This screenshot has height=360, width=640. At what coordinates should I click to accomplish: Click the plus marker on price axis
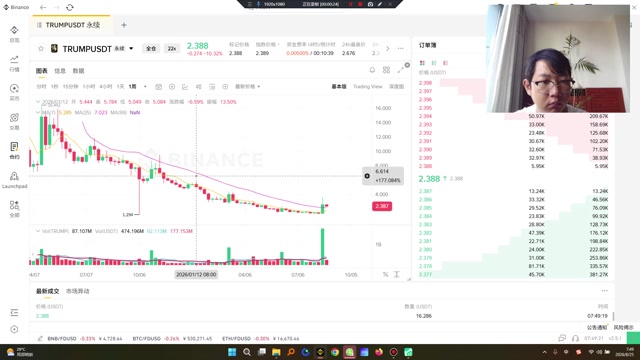367,176
